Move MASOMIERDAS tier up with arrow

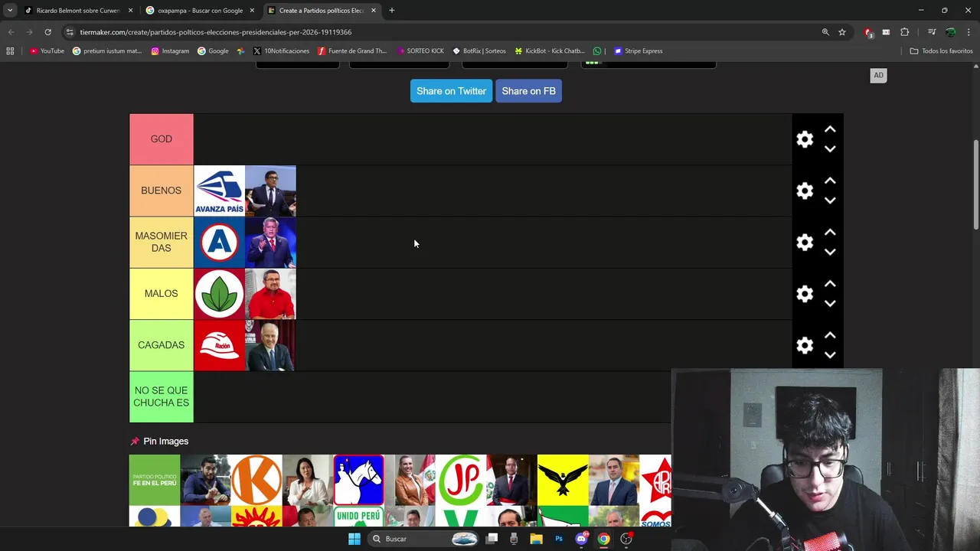click(x=830, y=232)
